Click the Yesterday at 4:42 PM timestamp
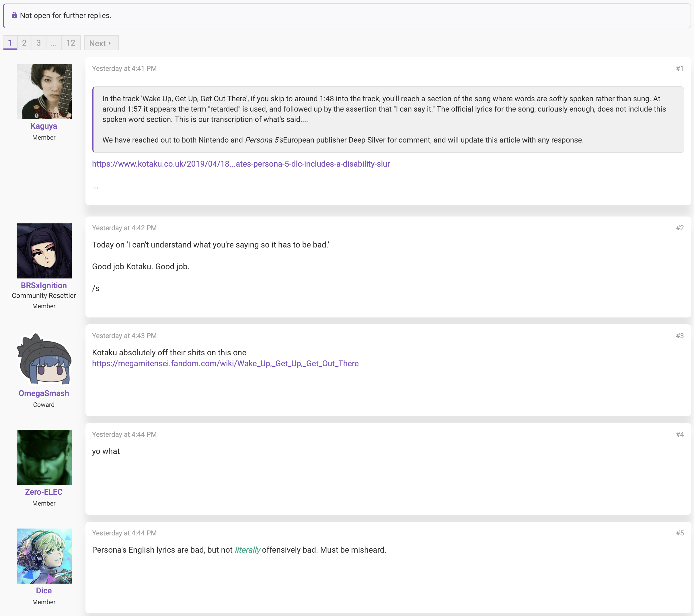The image size is (694, 616). [x=124, y=228]
